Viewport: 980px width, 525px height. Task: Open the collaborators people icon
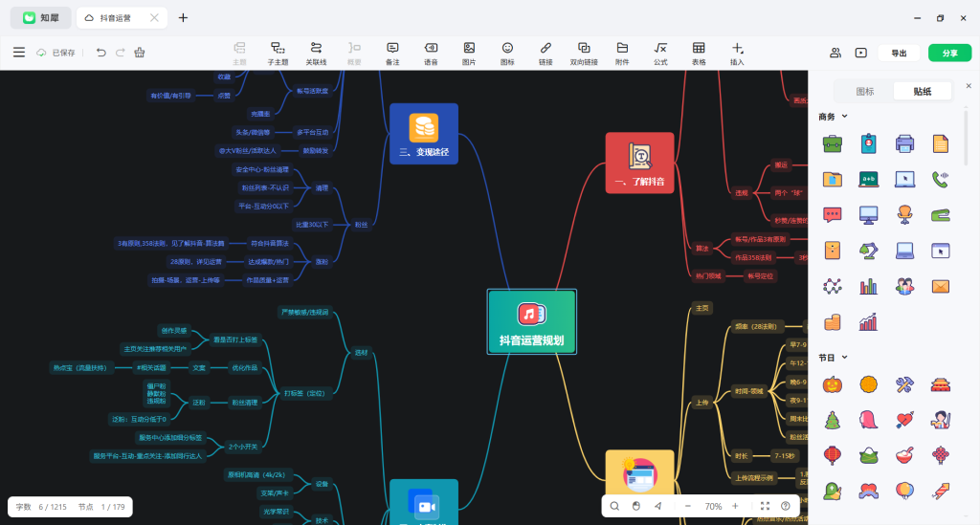[x=835, y=53]
